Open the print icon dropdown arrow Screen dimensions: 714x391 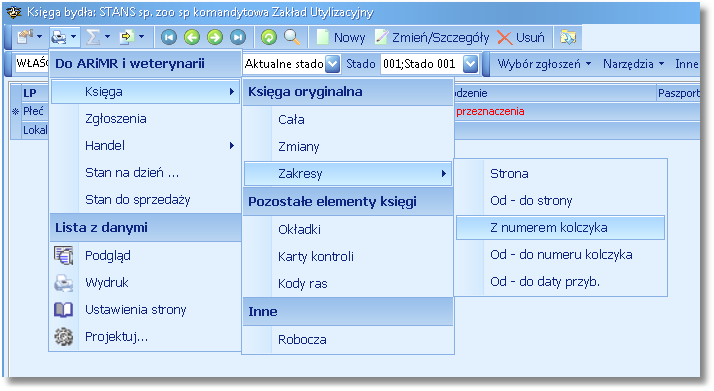(73, 37)
